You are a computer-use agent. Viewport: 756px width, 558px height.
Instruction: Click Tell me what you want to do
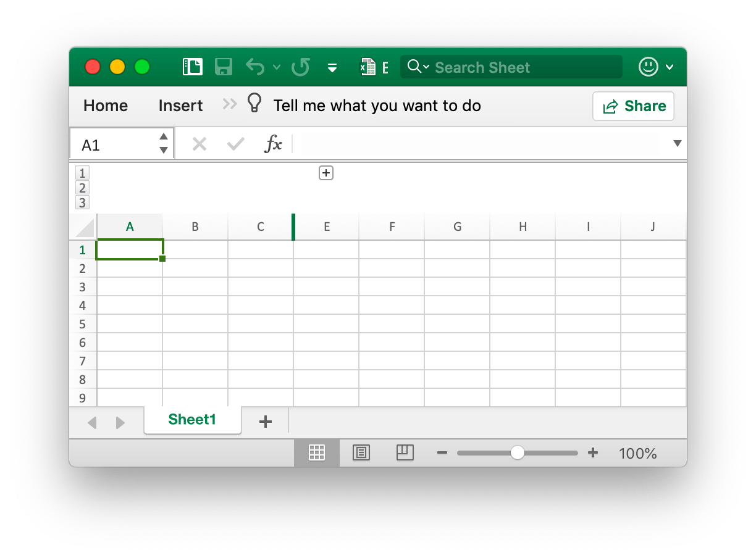click(x=377, y=106)
